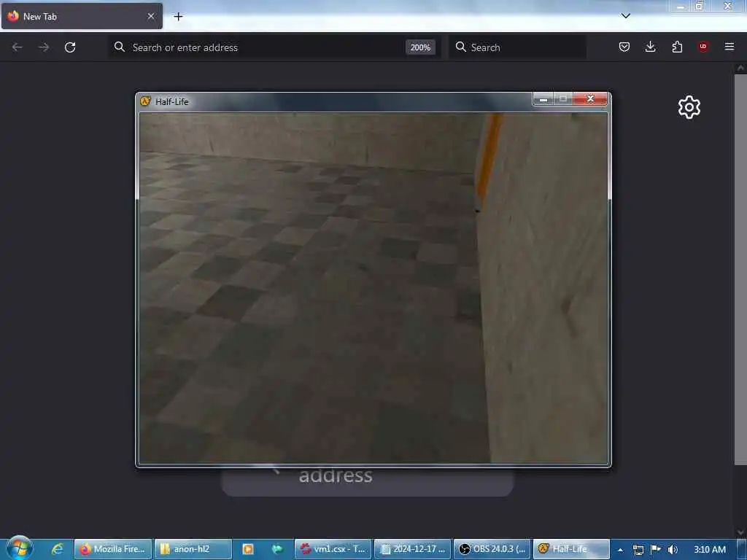Click the Half-Life taskbar button
Image resolution: width=747 pixels, height=560 pixels.
coord(571,549)
